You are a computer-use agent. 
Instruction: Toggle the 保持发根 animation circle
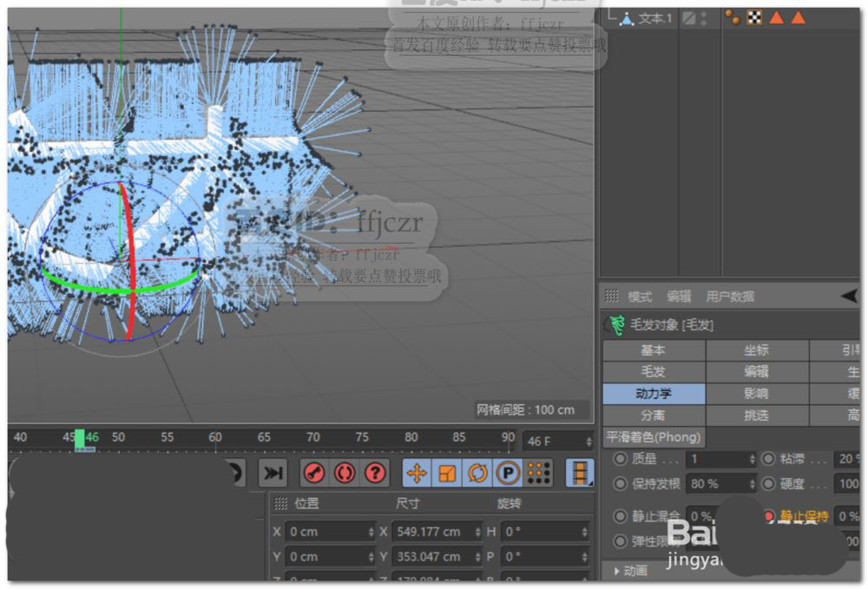pyautogui.click(x=620, y=484)
